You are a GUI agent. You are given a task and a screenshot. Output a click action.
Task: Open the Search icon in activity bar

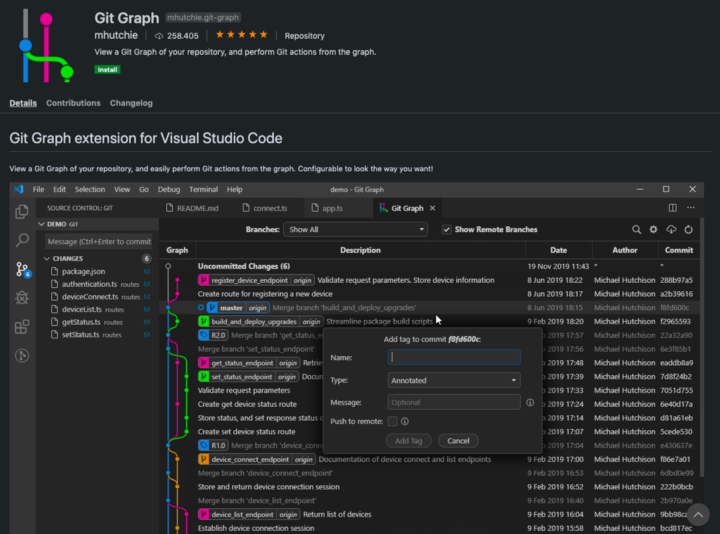click(22, 240)
